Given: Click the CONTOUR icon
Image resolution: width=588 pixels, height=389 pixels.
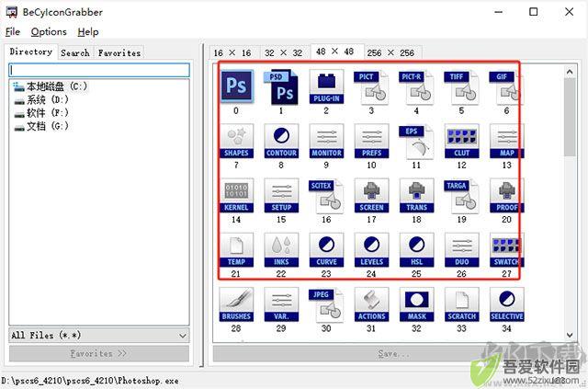Looking at the screenshot, I should coord(281,142).
